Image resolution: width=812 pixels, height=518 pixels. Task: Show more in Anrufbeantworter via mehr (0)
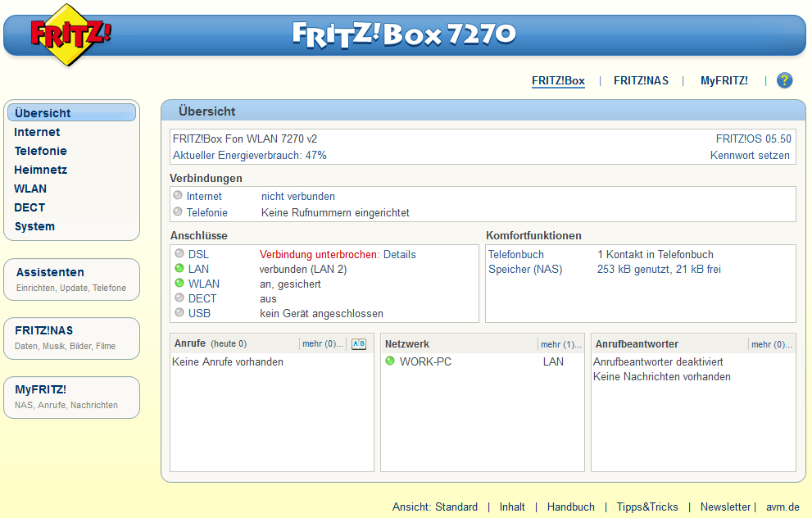(x=772, y=344)
